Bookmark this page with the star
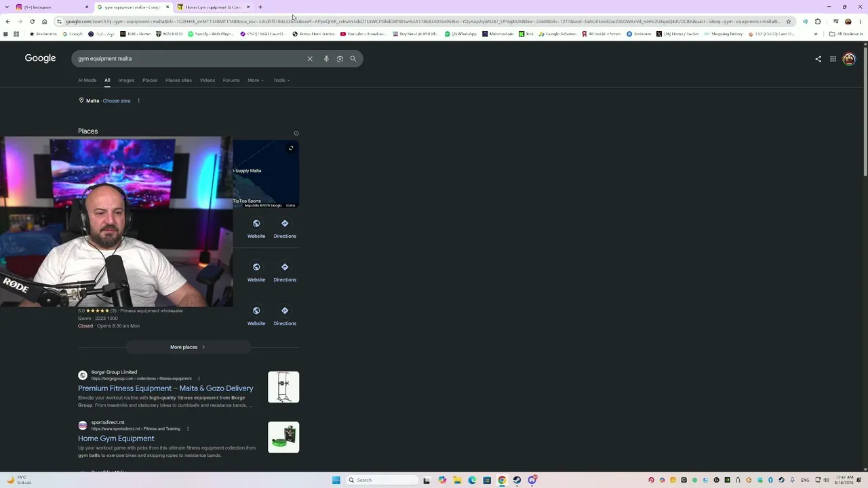This screenshot has height=488, width=868. tap(788, 22)
